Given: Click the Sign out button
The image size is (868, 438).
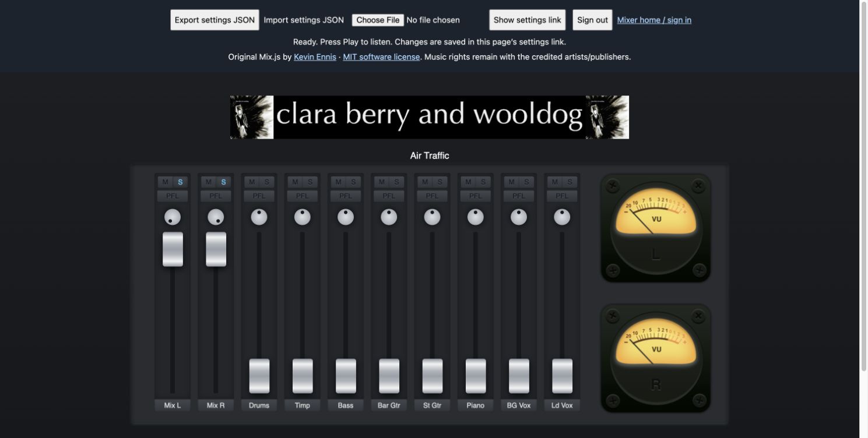Looking at the screenshot, I should point(592,20).
